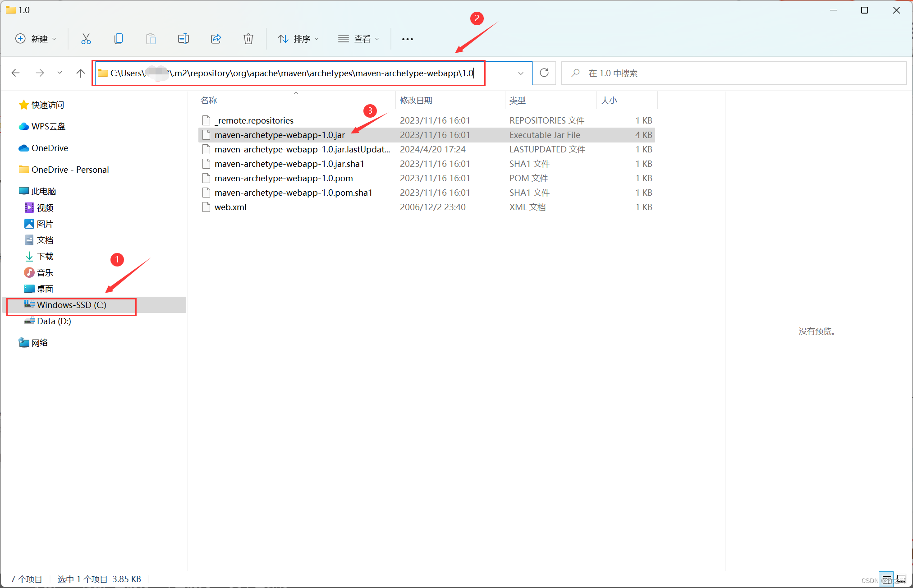Share the selected file via Share icon
The image size is (913, 588).
(216, 39)
